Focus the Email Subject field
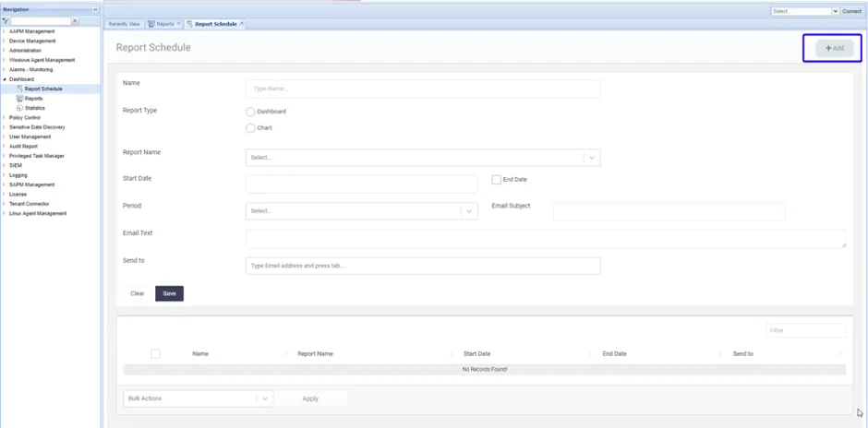868x428 pixels. 669,211
